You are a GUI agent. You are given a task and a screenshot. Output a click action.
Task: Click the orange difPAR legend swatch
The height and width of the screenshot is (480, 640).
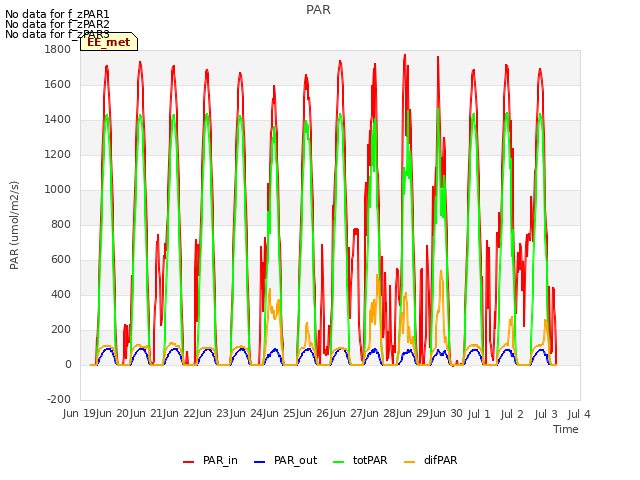tap(409, 462)
